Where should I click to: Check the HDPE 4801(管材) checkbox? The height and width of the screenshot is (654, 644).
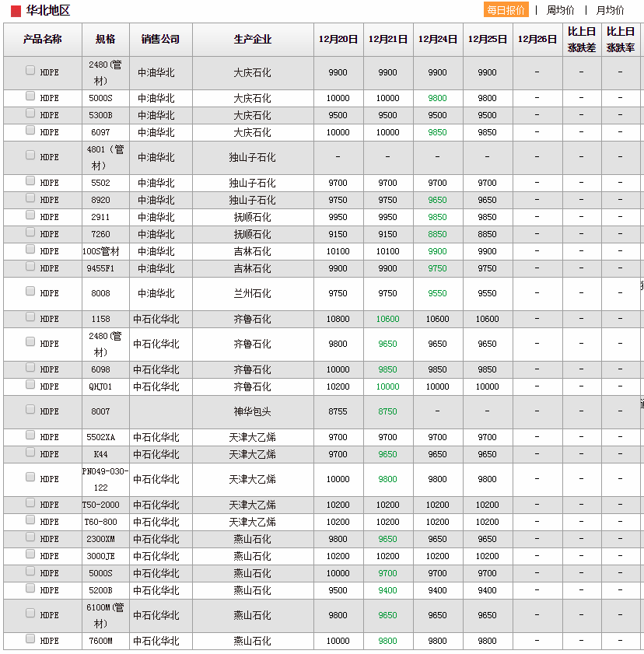pyautogui.click(x=30, y=155)
